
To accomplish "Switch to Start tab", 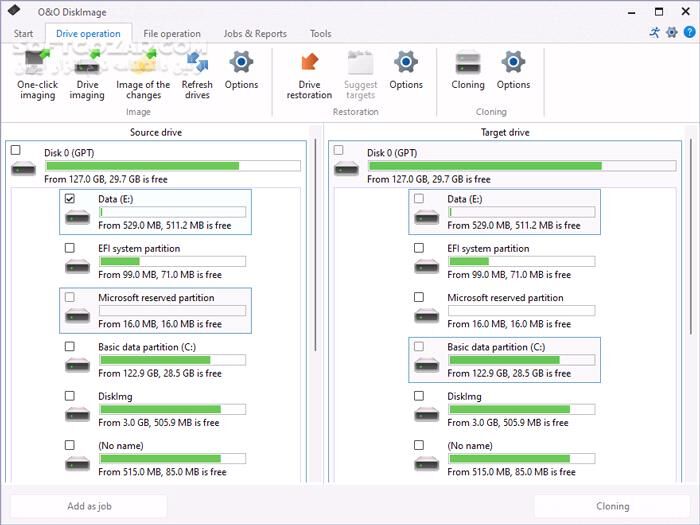I will (x=23, y=33).
